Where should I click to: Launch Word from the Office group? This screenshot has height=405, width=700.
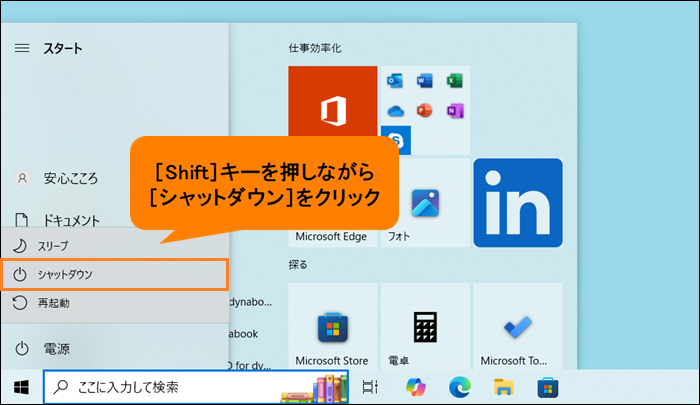tap(425, 81)
